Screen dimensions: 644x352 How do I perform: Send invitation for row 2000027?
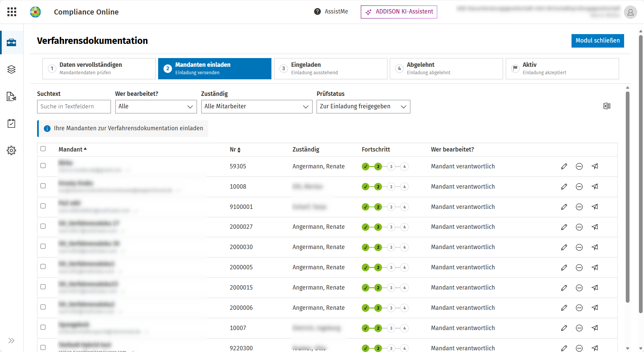(595, 227)
